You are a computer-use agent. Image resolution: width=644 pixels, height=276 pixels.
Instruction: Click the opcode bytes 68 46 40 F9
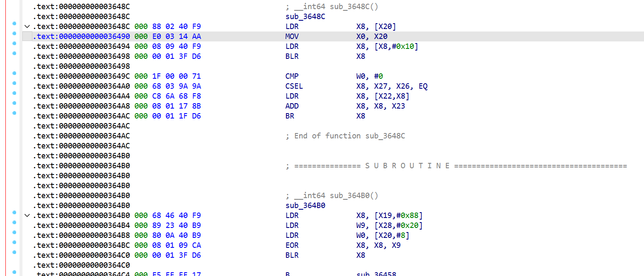tap(177, 215)
